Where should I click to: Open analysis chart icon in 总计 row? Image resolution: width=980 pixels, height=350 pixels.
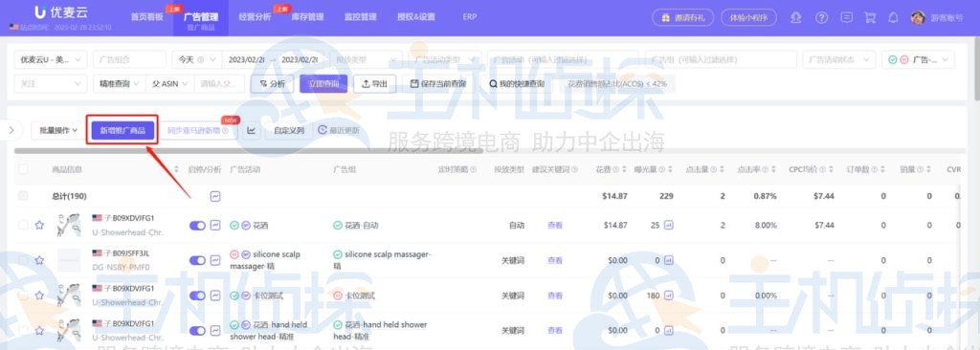[215, 196]
